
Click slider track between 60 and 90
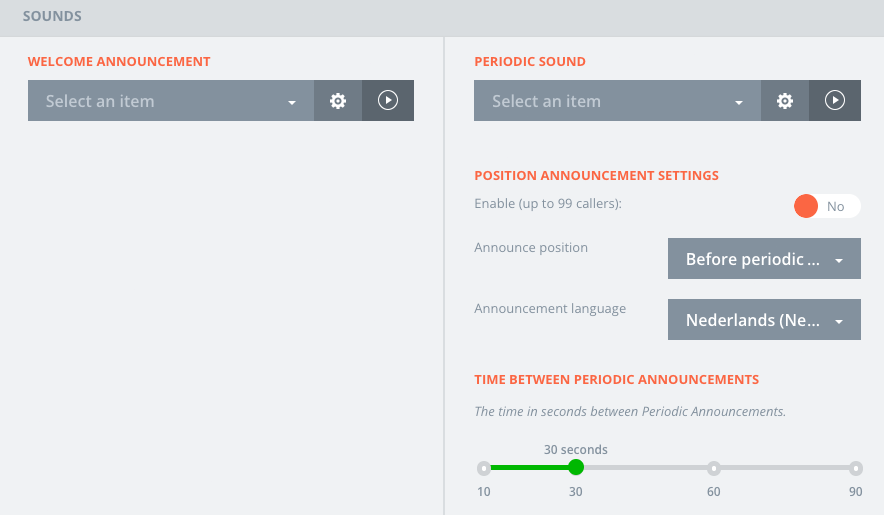(785, 467)
